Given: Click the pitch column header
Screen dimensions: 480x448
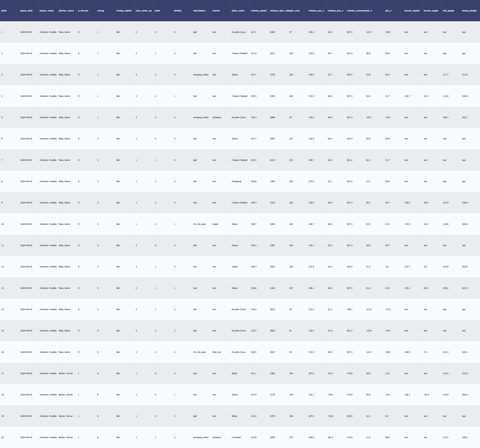Looking at the screenshot, I should (4, 11).
